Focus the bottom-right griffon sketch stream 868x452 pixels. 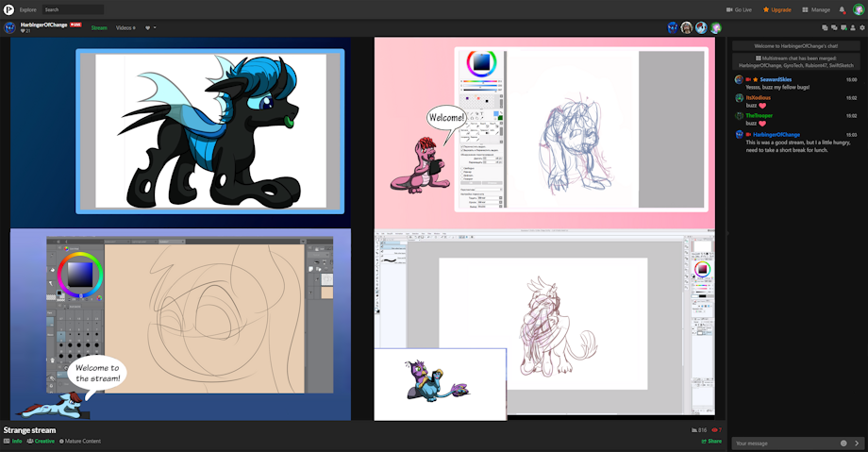(544, 325)
